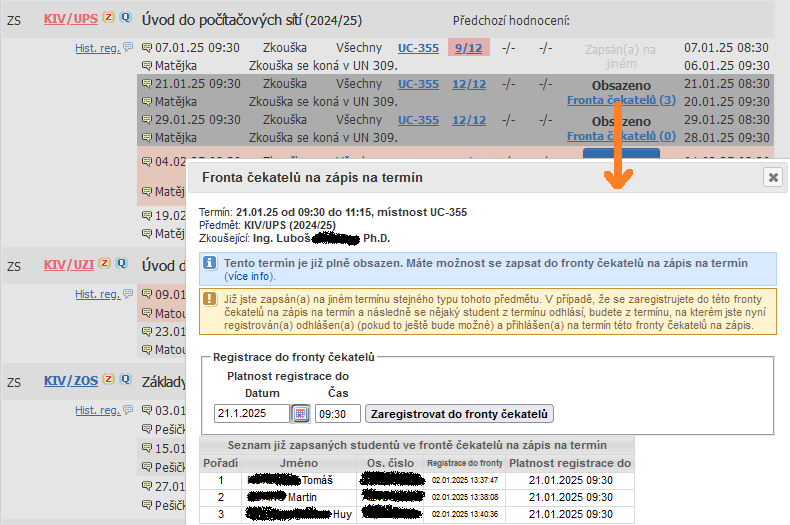Open Hist. reg. link under KIV/UZI
790x525 pixels.
coord(98,294)
